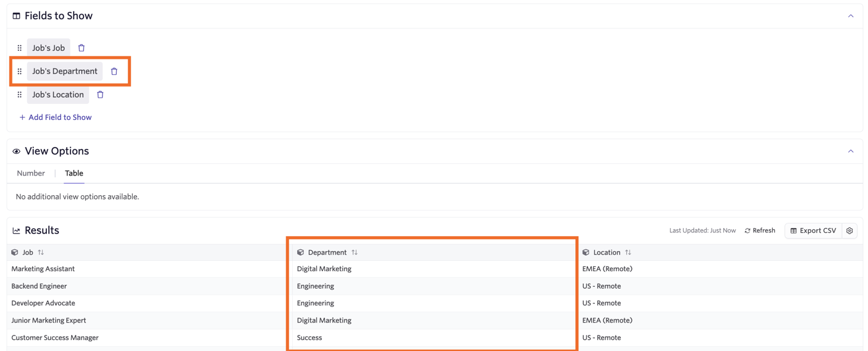The image size is (868, 351).
Task: Click the Customer Success Manager cell
Action: click(55, 337)
